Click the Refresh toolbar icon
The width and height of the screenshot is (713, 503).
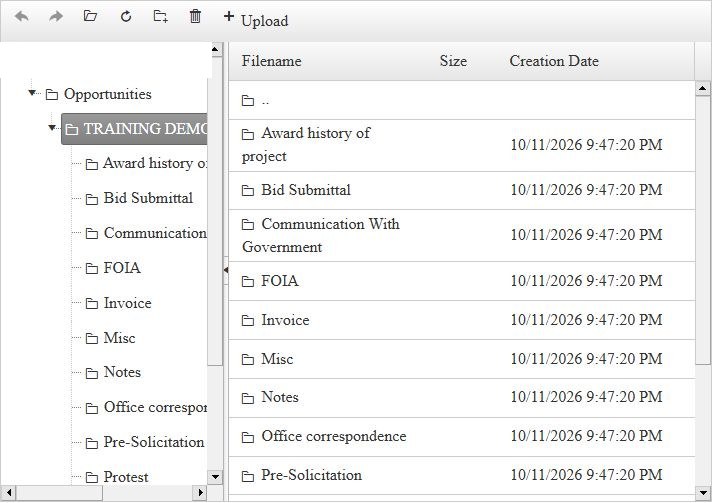click(126, 17)
